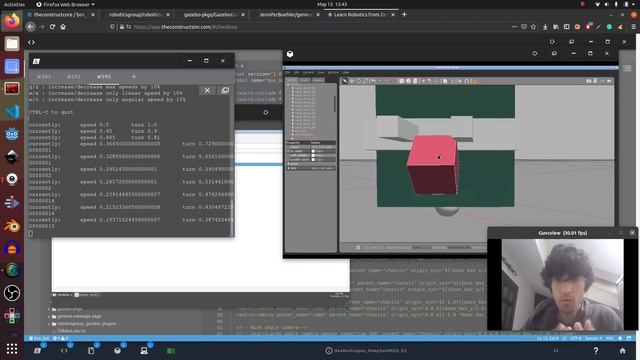Open Gazebo View menu

(x=321, y=72)
